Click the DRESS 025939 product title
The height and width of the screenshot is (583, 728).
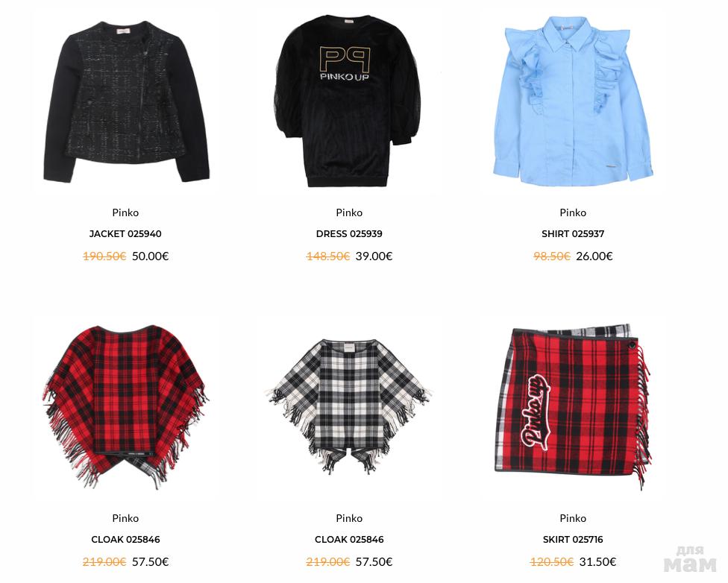(349, 234)
